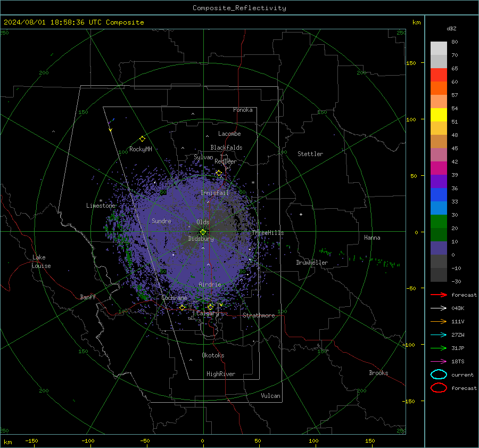Select the yellow 54-51 dBZ swatch
This screenshot has height=448, width=479.
(x=439, y=115)
